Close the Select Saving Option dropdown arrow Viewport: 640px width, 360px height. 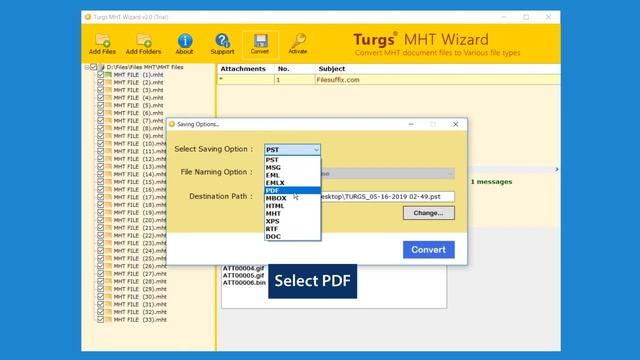316,150
